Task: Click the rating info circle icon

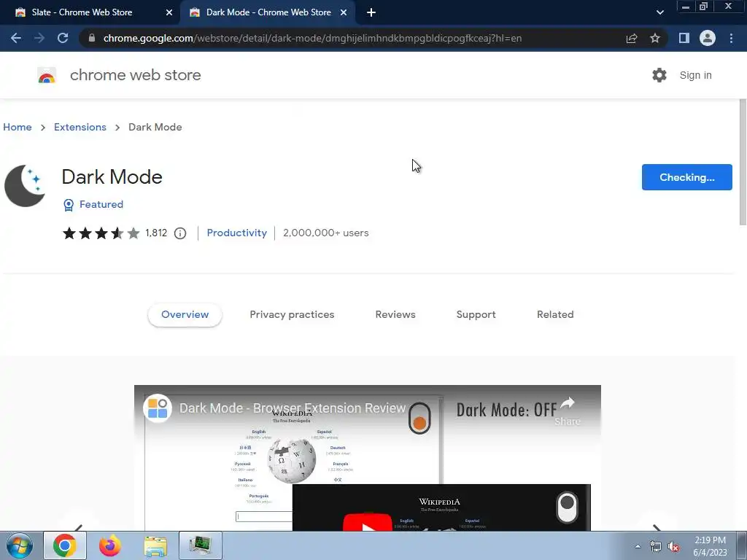Action: click(180, 233)
